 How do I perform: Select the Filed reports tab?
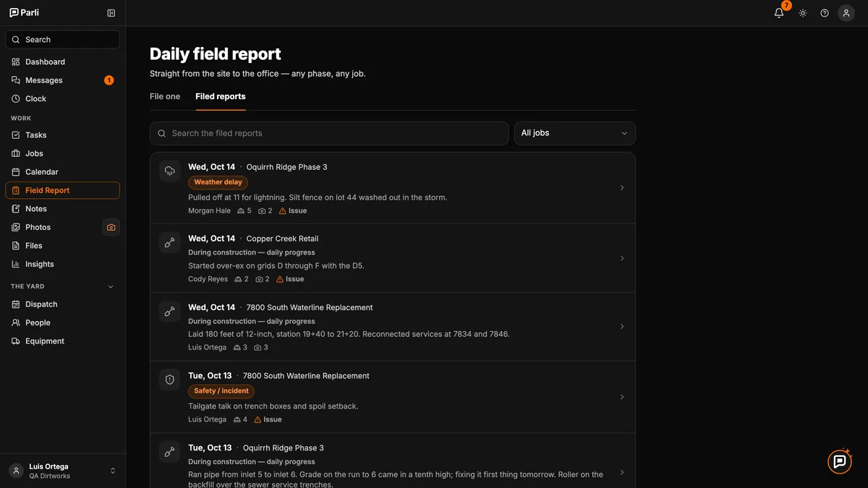point(221,96)
